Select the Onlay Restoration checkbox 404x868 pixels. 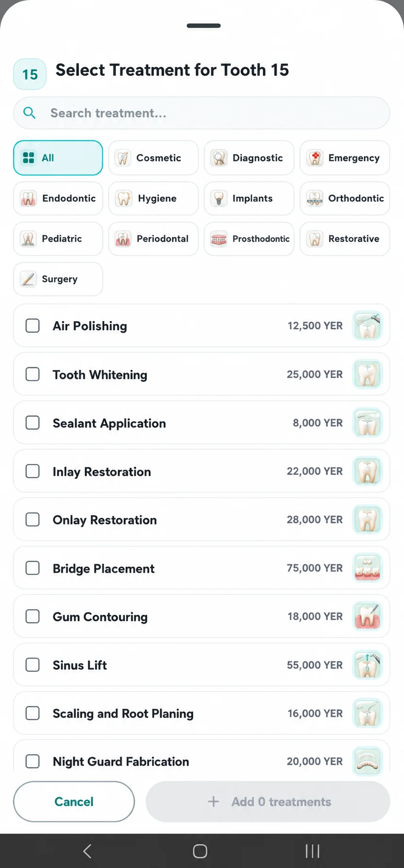(x=33, y=519)
